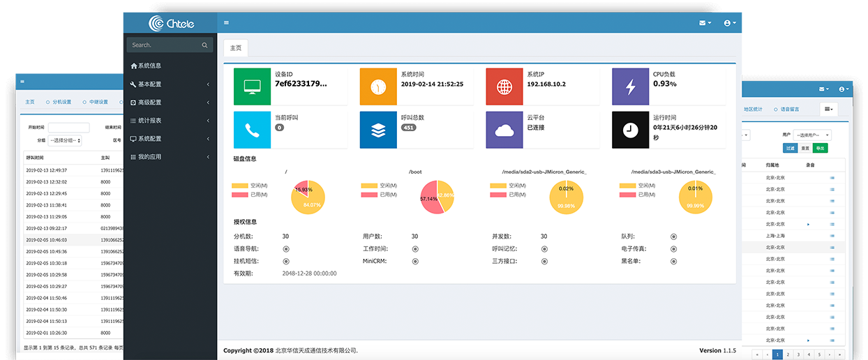868x360 pixels.
Task: Click the orange system time clock icon
Action: click(377, 87)
